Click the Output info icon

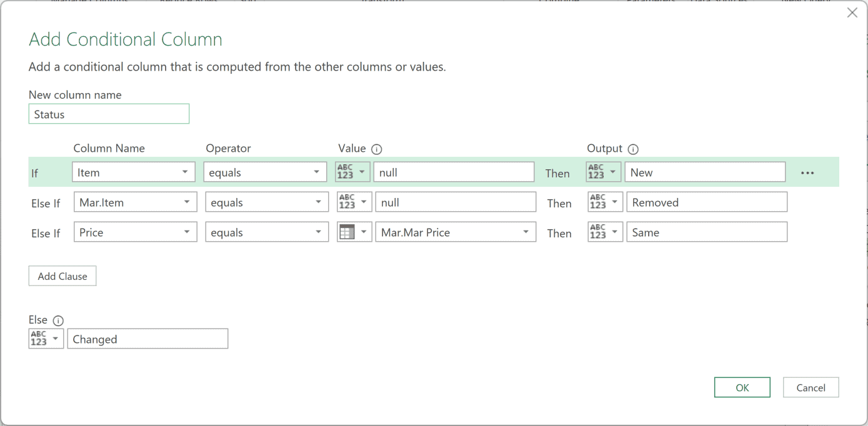pos(633,149)
